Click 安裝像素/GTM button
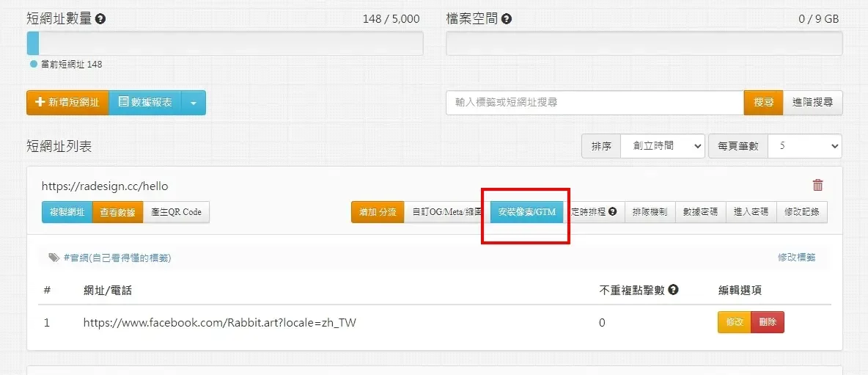 click(527, 211)
